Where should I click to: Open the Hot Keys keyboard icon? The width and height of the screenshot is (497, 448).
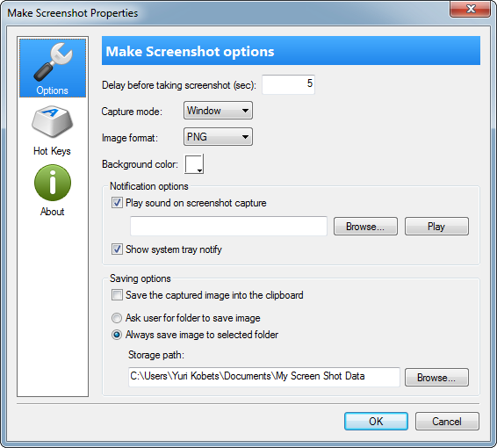[53, 121]
